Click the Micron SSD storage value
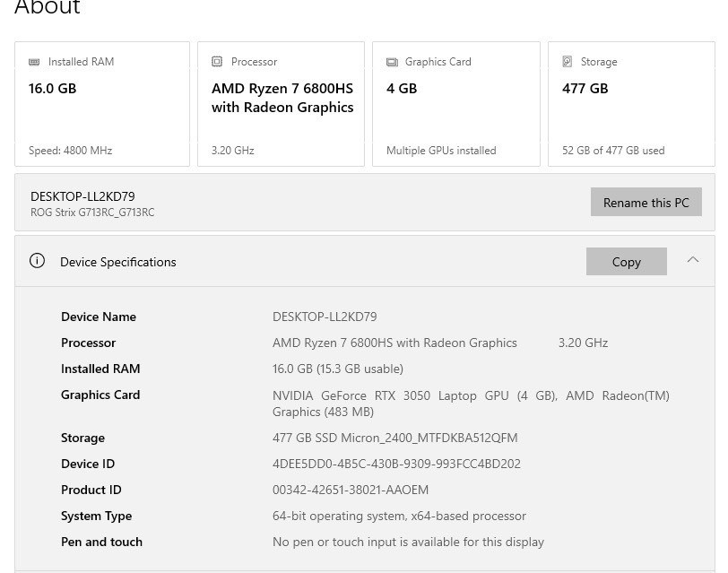The width and height of the screenshot is (728, 573). click(x=394, y=438)
